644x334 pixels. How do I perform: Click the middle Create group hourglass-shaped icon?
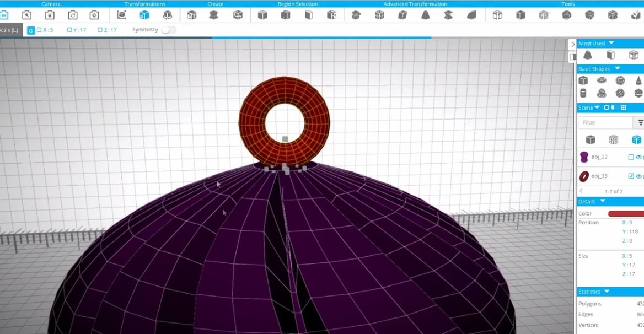[x=213, y=15]
